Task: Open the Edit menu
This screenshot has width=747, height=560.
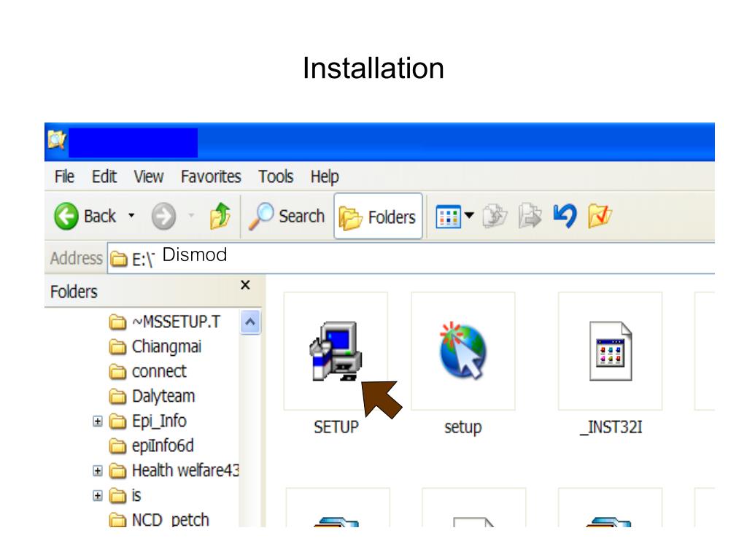Action: (104, 176)
